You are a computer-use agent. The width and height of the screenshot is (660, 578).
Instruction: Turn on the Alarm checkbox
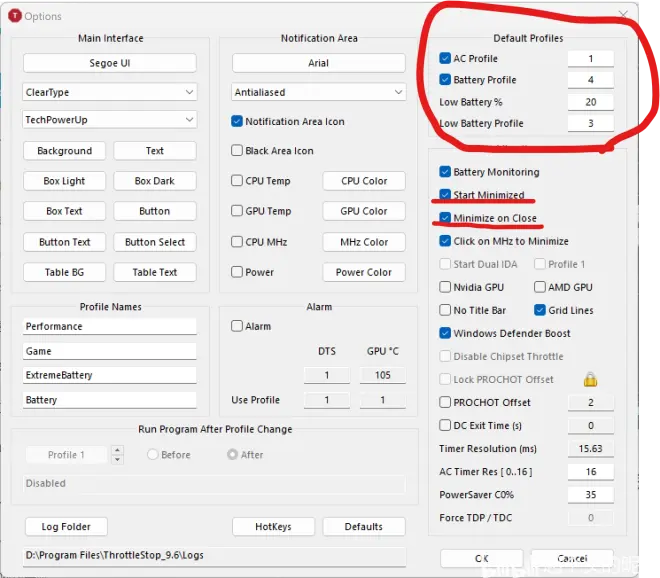237,326
